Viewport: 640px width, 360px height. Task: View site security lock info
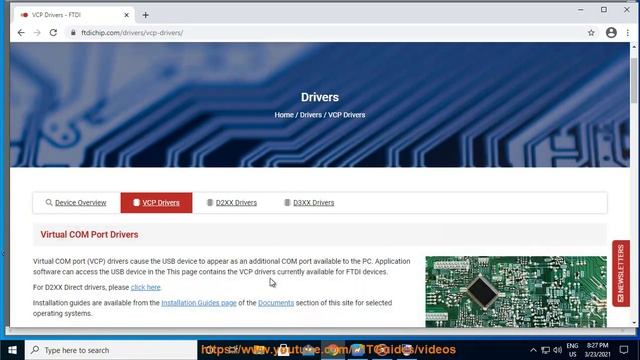pyautogui.click(x=73, y=33)
